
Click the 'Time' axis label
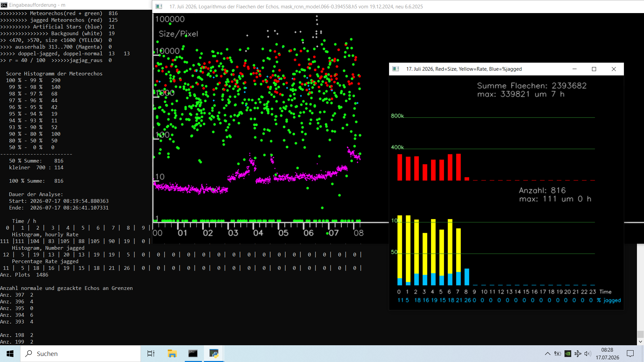point(605,292)
